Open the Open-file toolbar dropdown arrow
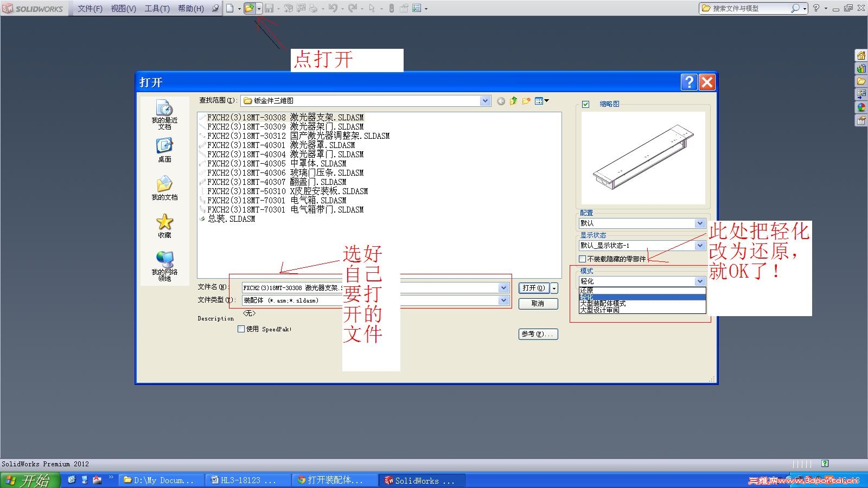Viewport: 868px width, 488px height. coord(259,9)
